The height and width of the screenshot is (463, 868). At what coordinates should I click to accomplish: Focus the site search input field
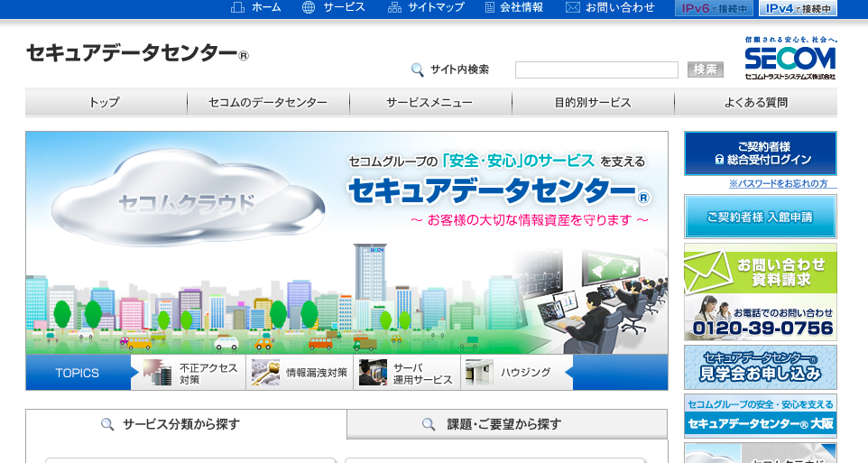[x=596, y=69]
